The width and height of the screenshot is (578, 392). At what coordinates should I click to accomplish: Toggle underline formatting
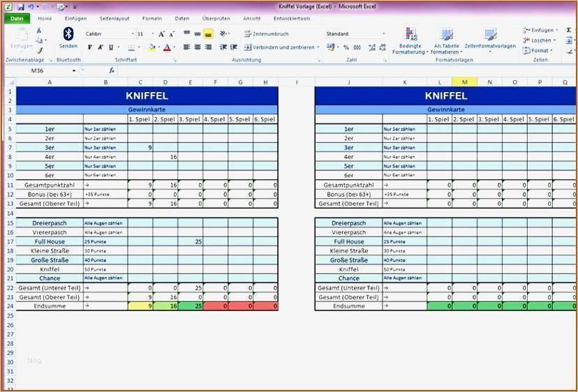click(x=110, y=47)
